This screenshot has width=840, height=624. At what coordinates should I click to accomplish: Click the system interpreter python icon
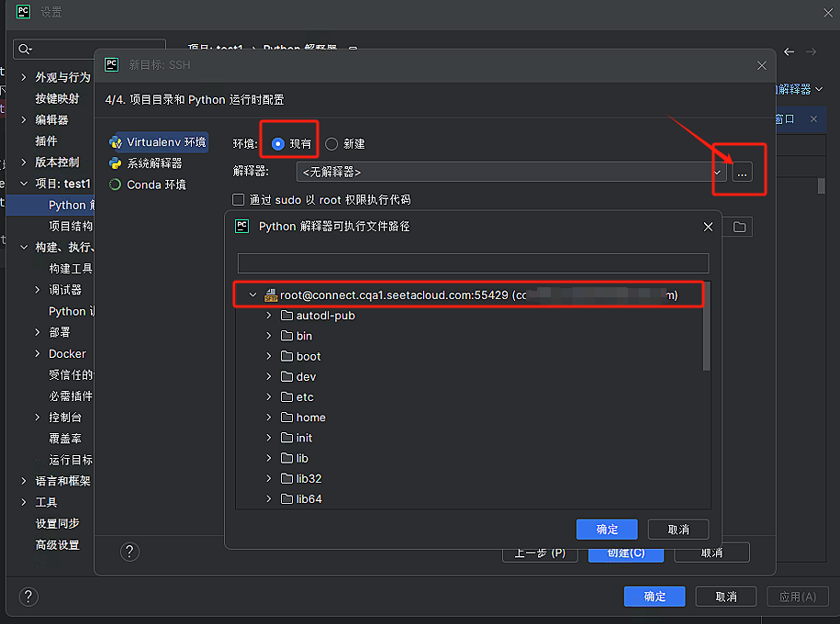tap(115, 162)
